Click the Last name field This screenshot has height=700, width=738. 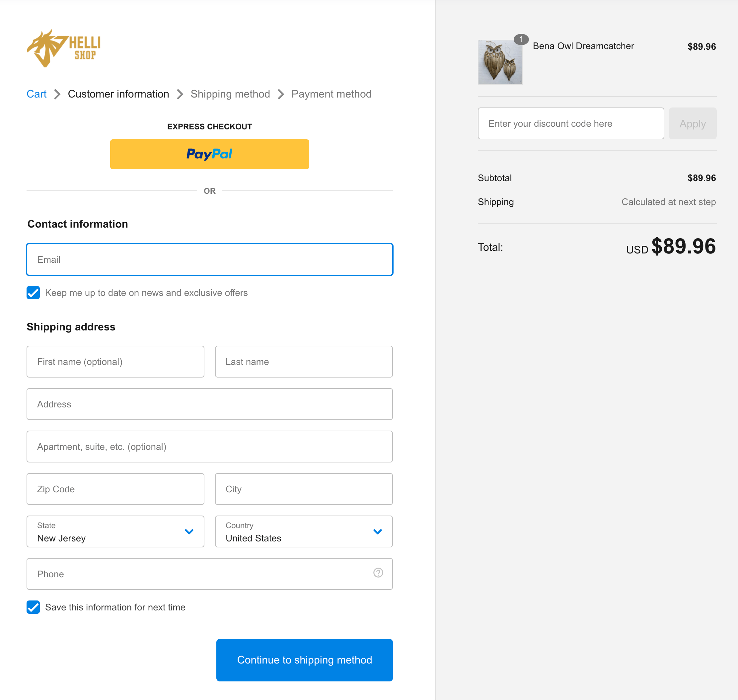coord(304,362)
